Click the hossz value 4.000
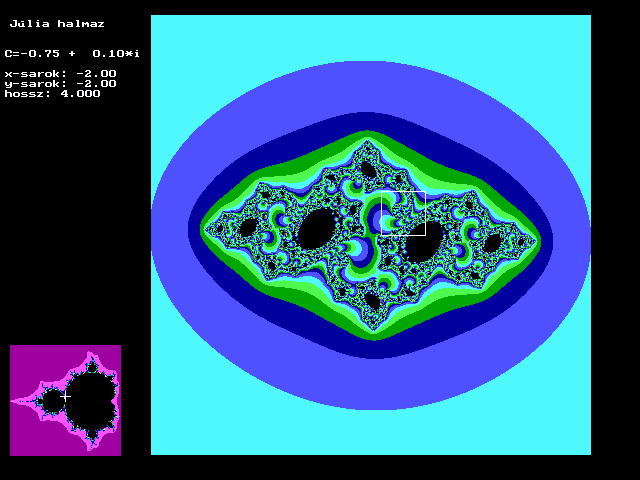640x480 pixels. click(81, 94)
